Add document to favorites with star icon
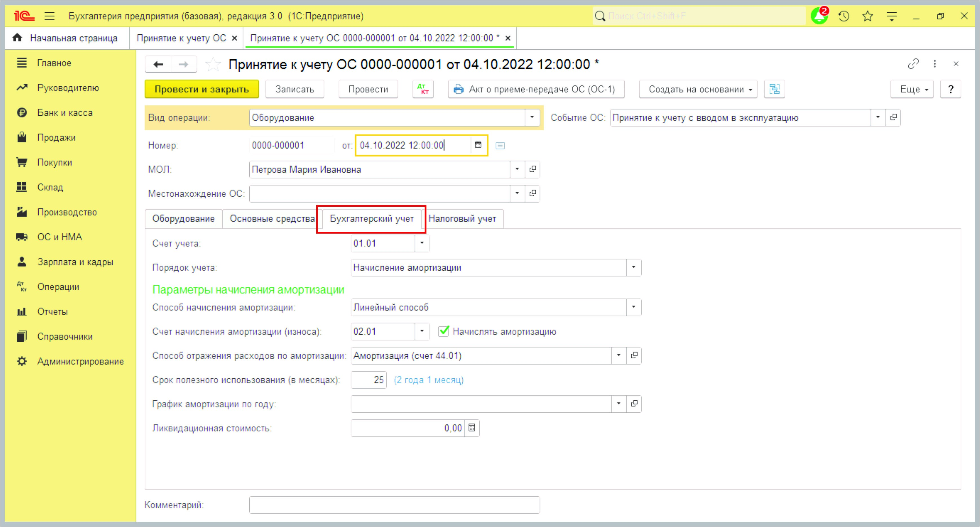The width and height of the screenshot is (980, 527). tap(213, 64)
